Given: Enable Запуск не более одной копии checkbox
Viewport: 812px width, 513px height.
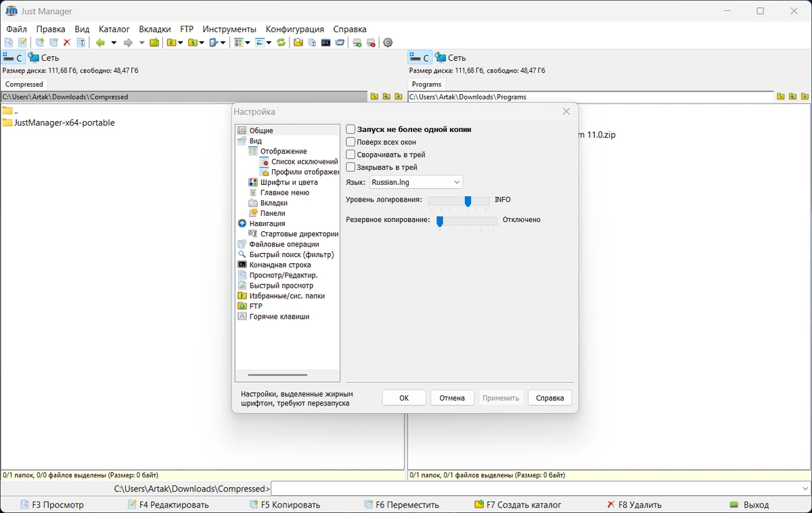Looking at the screenshot, I should coord(351,129).
